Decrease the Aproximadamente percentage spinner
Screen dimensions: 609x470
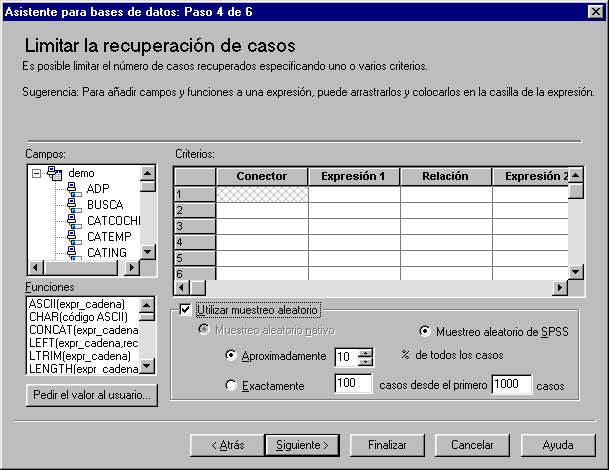365,362
